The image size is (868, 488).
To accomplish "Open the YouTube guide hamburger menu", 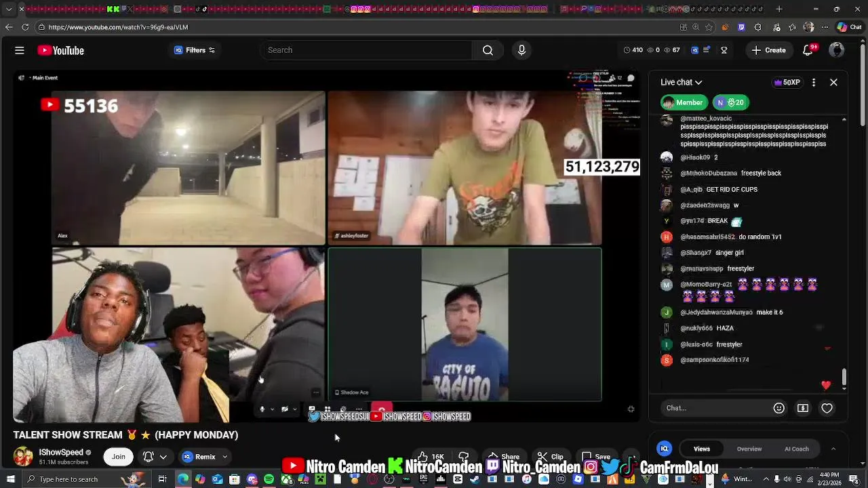I will tap(20, 50).
